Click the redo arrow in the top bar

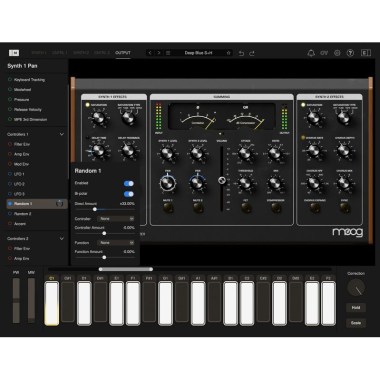[252, 53]
